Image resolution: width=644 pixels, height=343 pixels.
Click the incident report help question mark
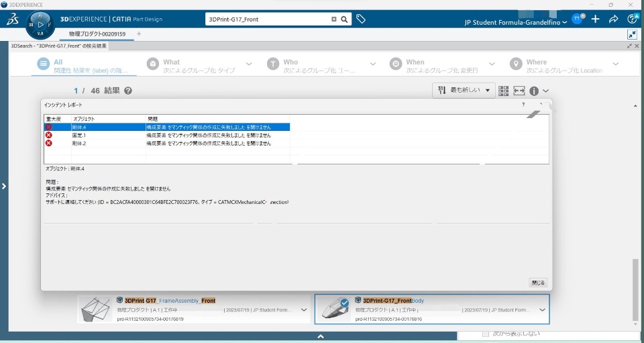click(x=523, y=105)
